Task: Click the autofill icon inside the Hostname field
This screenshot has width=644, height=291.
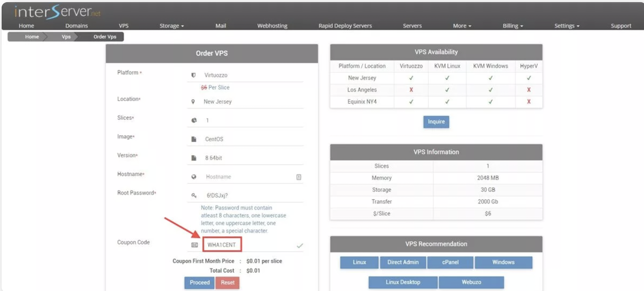Action: pyautogui.click(x=299, y=177)
